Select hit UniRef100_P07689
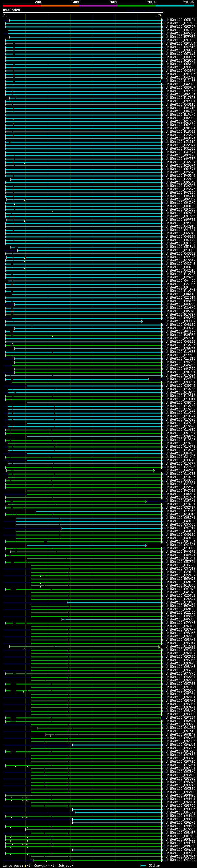197x868 pixels. point(180,30)
